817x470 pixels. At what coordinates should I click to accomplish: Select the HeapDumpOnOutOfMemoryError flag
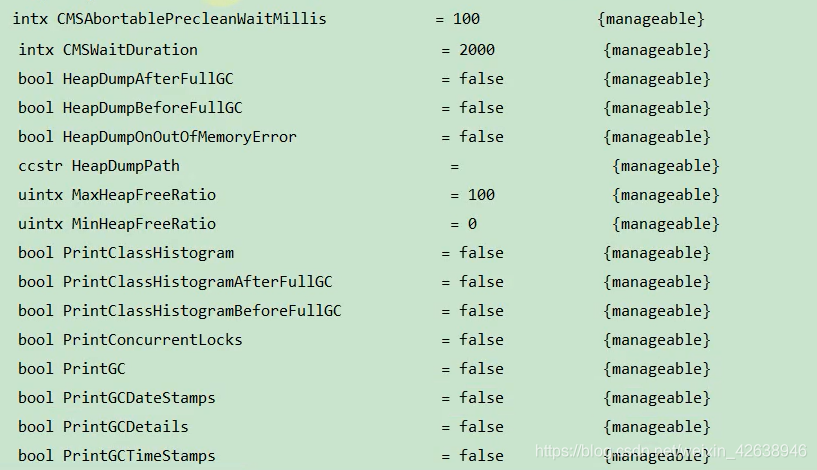coord(180,137)
